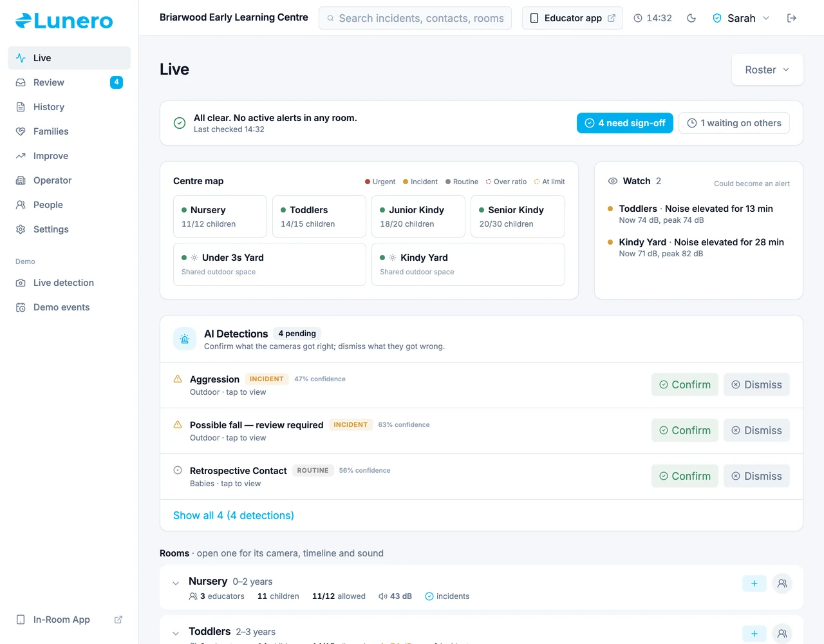
Task: Dismiss the Possible fall detection
Action: (x=756, y=430)
